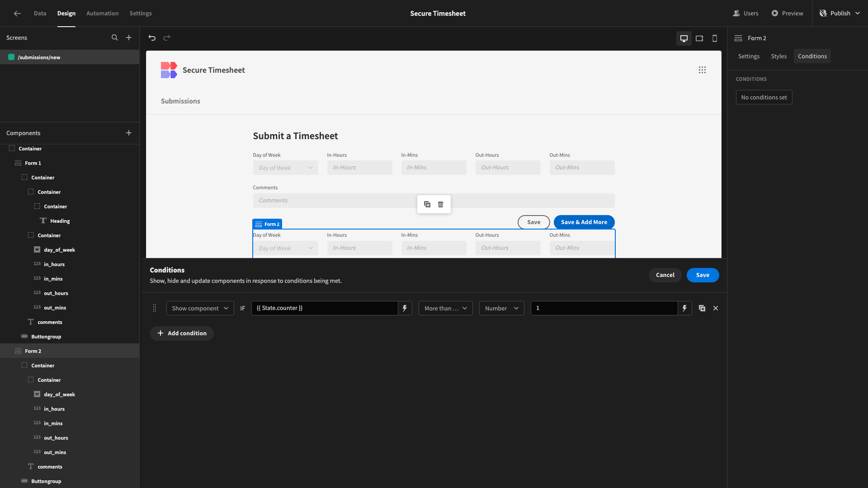868x488 pixels.
Task: Click the Preview button
Action: 788,14
